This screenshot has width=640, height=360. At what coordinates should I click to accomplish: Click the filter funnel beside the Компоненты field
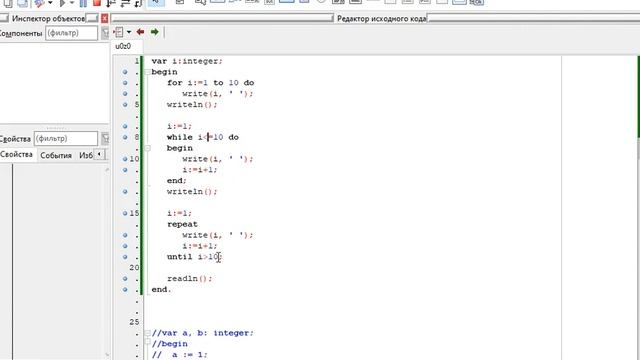(x=105, y=33)
